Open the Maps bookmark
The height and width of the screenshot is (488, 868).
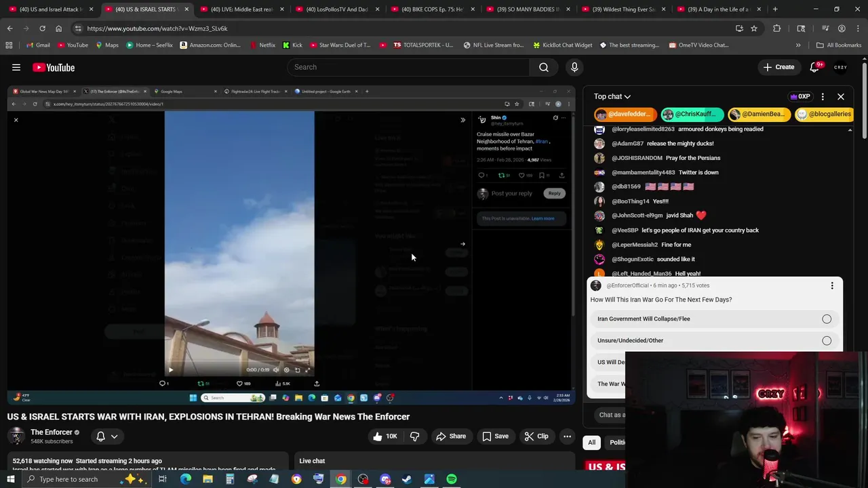pos(107,45)
